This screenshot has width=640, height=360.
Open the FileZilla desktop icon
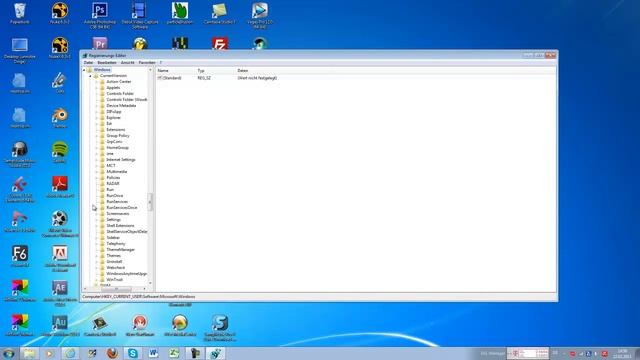[x=220, y=43]
